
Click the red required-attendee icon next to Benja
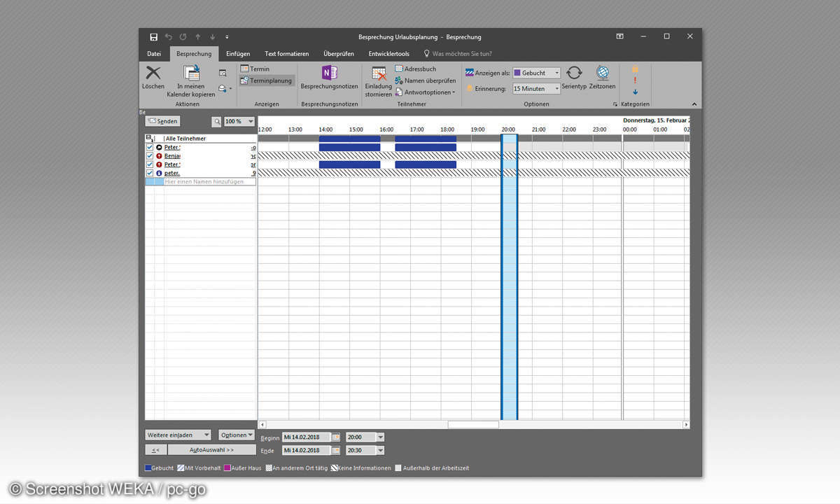tap(159, 156)
